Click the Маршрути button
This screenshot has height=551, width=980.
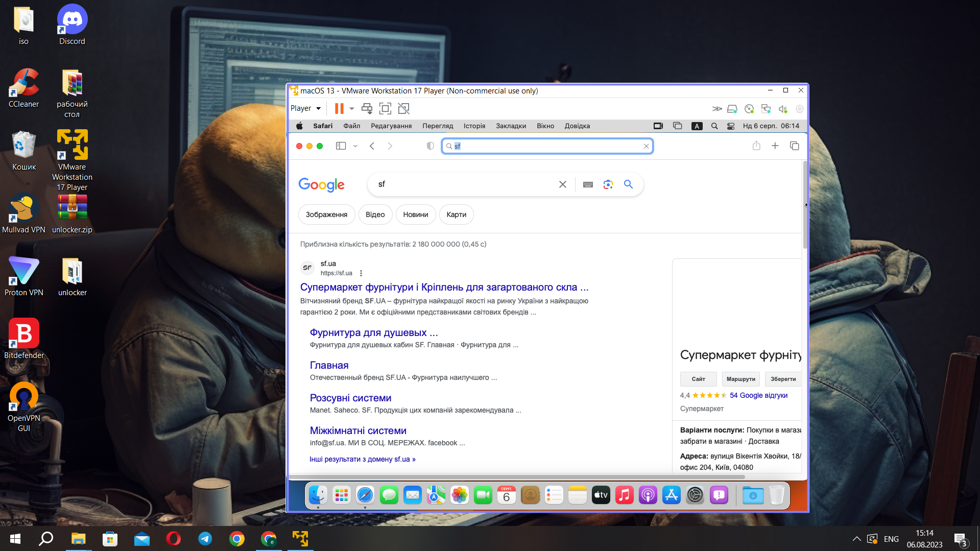[740, 379]
